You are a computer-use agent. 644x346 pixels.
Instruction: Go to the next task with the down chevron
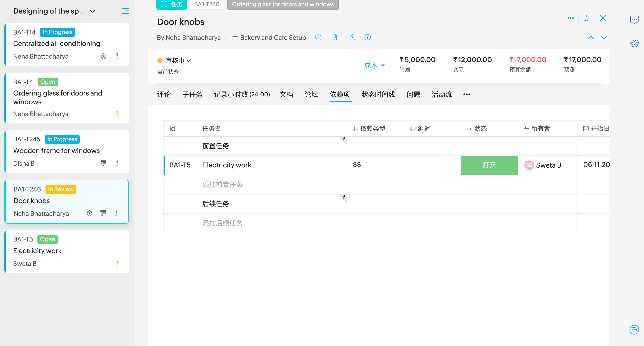604,38
